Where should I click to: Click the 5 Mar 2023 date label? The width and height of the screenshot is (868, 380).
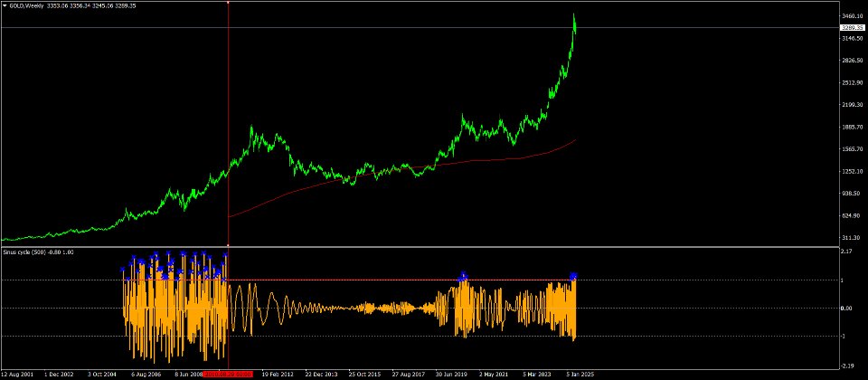[x=537, y=374]
